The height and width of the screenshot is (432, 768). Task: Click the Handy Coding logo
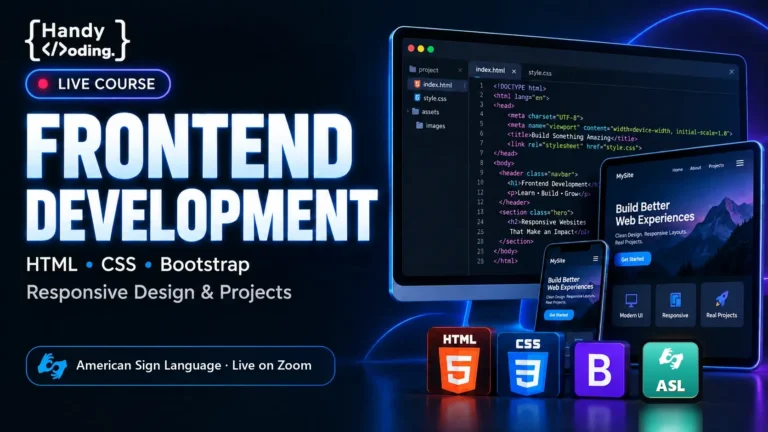(x=77, y=40)
